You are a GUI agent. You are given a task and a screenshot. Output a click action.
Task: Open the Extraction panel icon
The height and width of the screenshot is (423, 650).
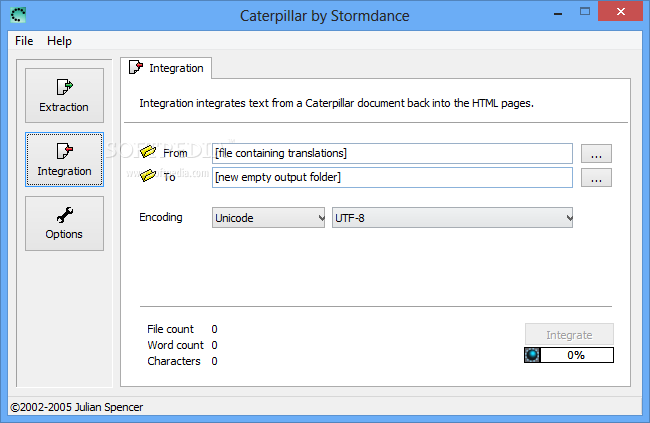coord(64,87)
